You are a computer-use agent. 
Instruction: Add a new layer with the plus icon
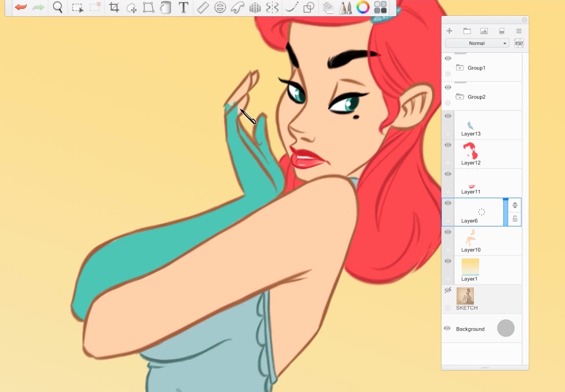449,30
